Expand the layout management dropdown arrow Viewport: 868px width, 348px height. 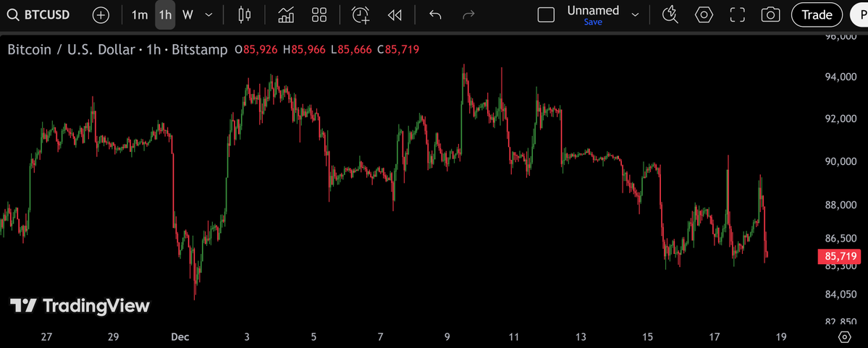(635, 15)
